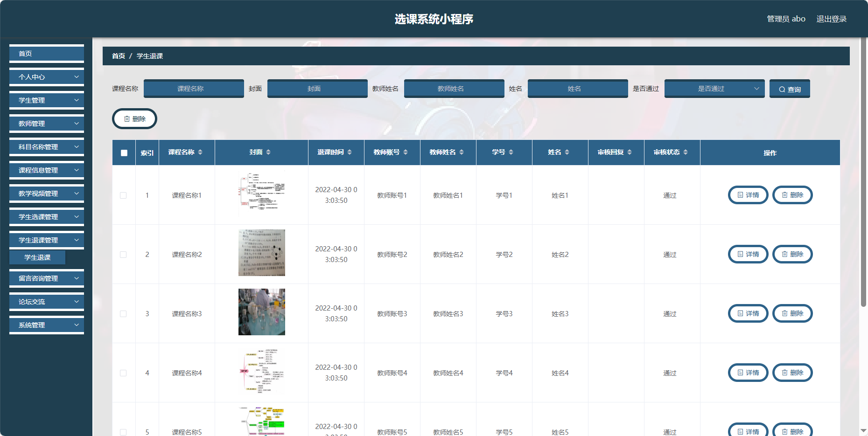Collapse the 学生退课管理 sidebar menu
The width and height of the screenshot is (868, 436).
[47, 240]
